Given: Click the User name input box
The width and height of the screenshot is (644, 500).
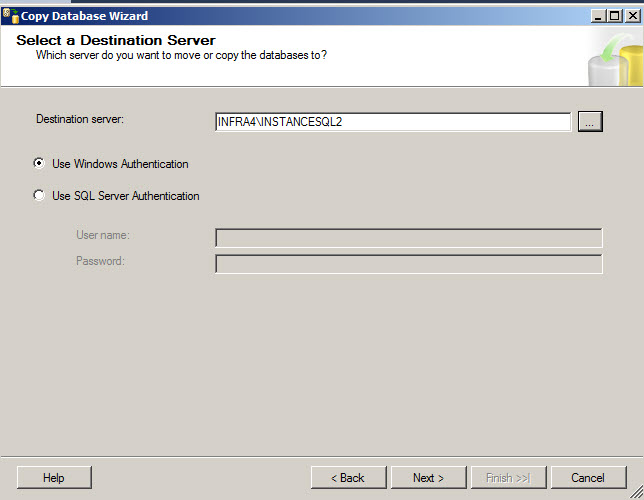Looking at the screenshot, I should point(409,238).
